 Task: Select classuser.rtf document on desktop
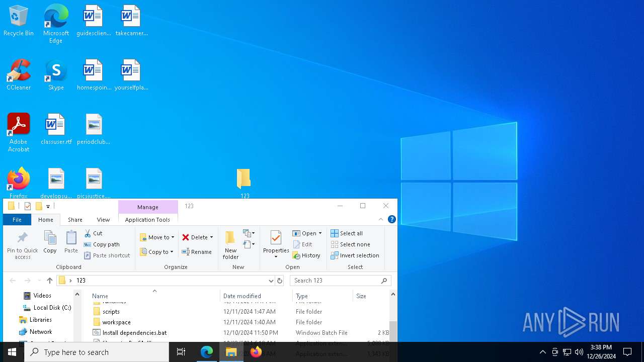[56, 130]
